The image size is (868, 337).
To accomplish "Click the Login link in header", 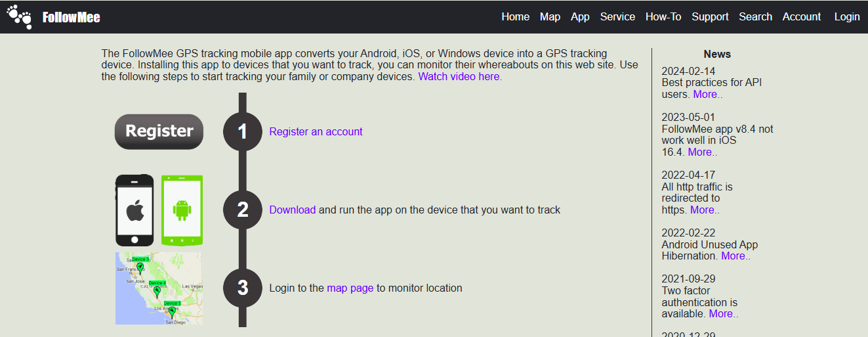I will click(x=846, y=17).
